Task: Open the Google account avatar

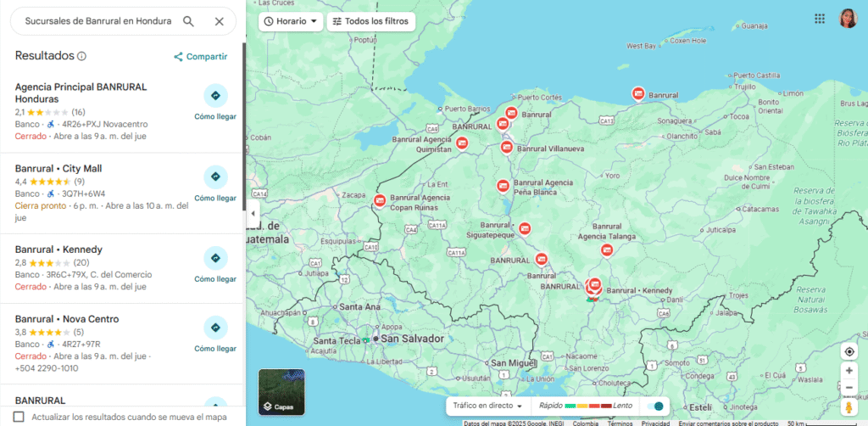Action: point(848,19)
